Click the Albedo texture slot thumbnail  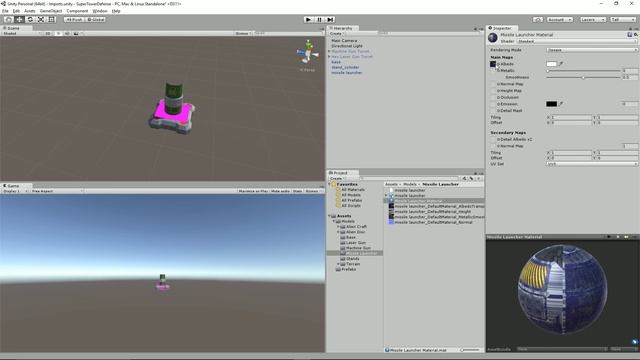493,64
